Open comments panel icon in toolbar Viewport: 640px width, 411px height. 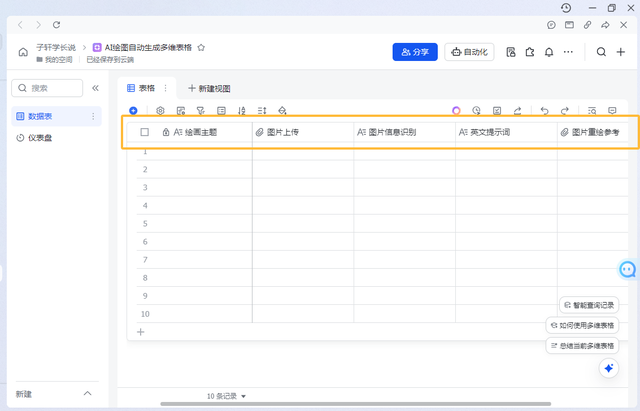pyautogui.click(x=612, y=111)
